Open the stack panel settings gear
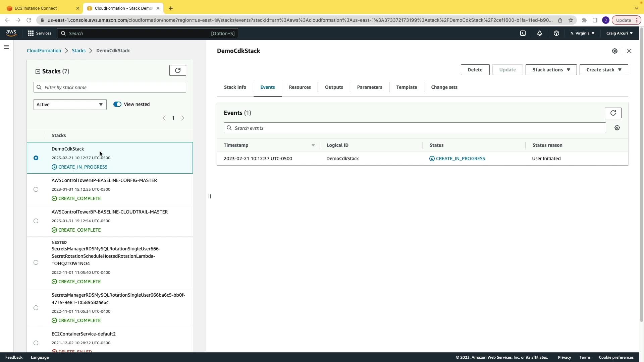The image size is (644, 362). point(614,51)
